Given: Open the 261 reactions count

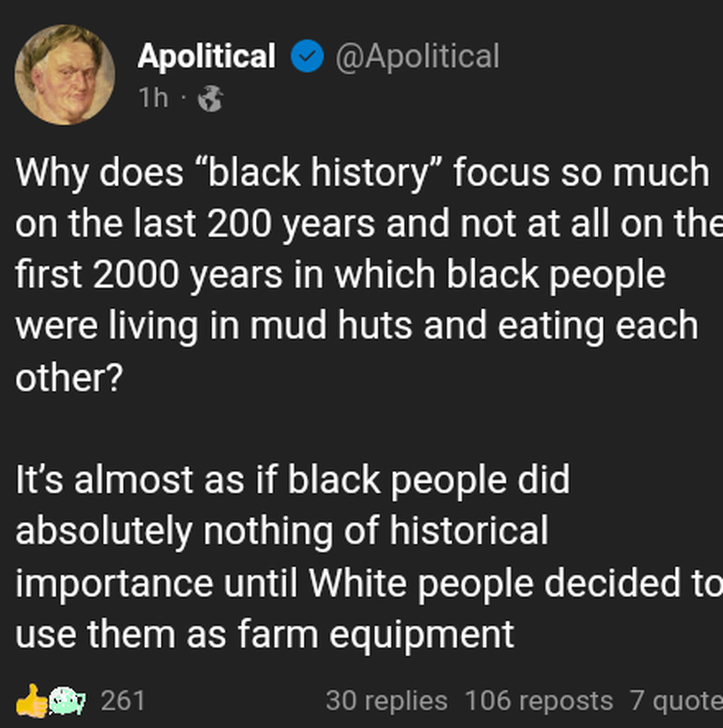Looking at the screenshot, I should pos(122,701).
